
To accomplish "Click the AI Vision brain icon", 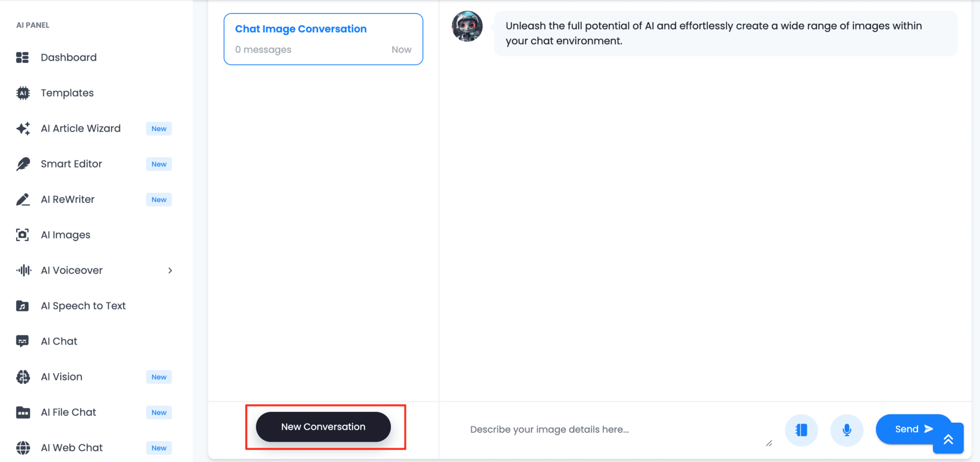I will 23,377.
